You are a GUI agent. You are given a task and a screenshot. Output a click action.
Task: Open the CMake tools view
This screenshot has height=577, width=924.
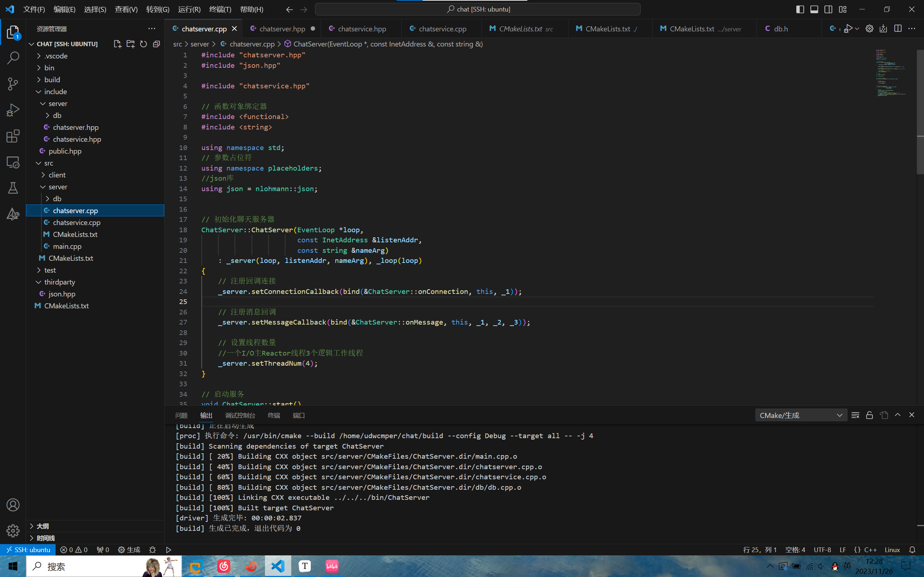pos(13,214)
